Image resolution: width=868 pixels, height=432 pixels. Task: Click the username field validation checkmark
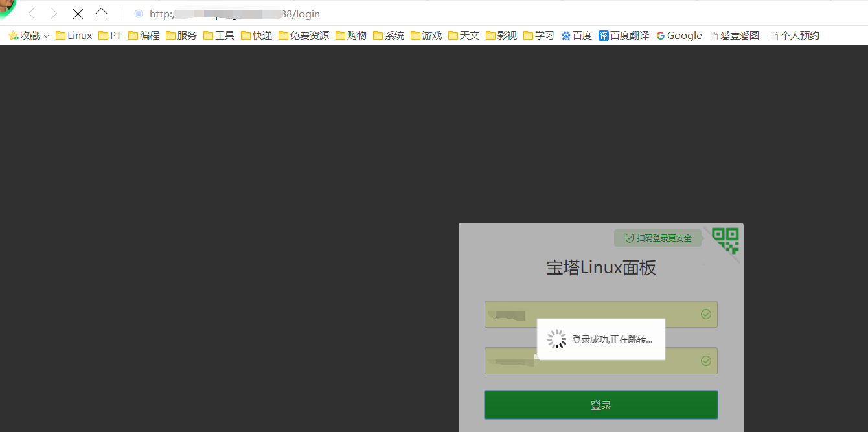[x=706, y=314]
